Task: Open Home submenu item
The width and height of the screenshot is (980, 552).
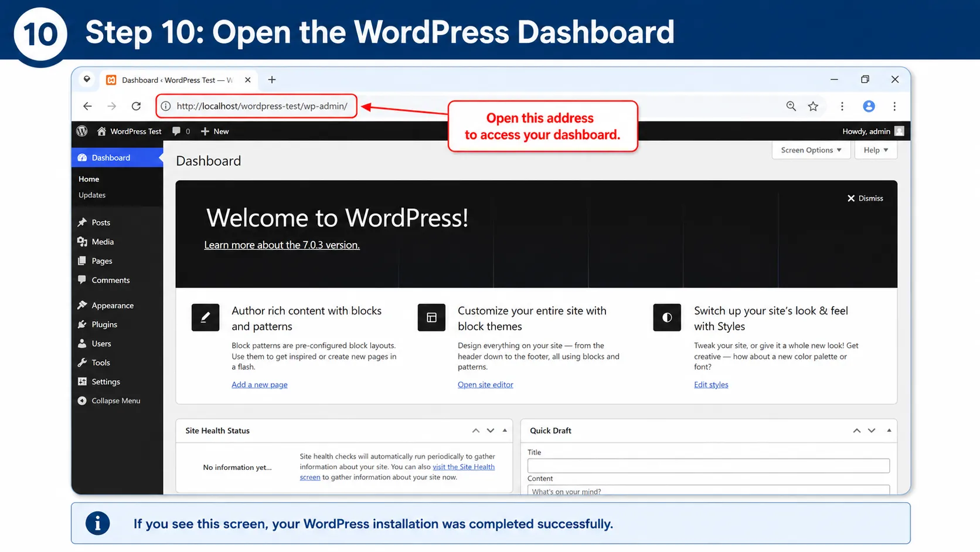Action: click(x=89, y=179)
